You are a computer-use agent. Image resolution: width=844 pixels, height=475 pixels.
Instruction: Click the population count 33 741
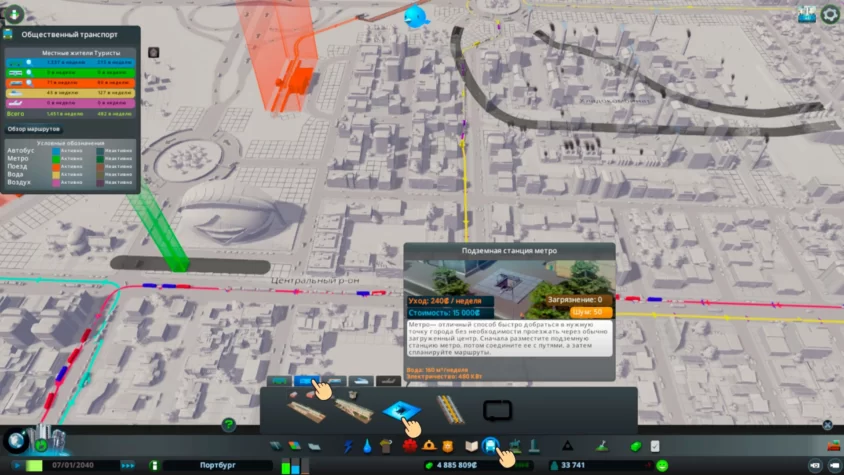573,465
